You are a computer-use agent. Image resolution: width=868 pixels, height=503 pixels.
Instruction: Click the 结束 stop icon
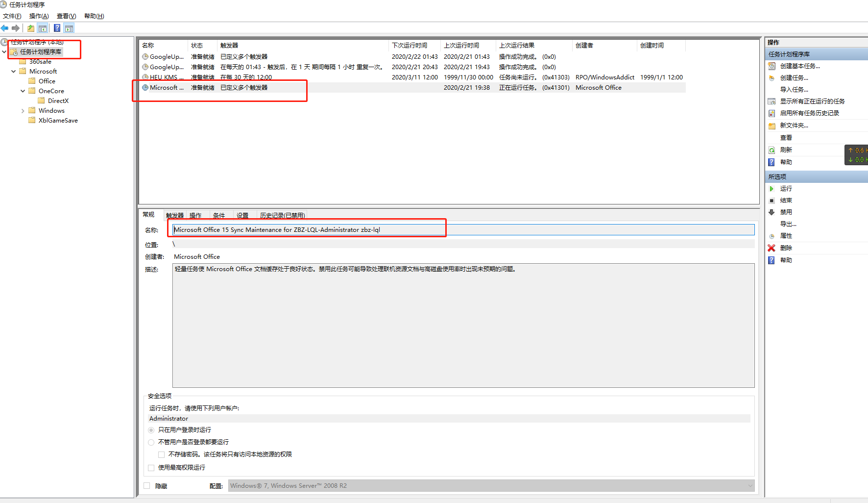[772, 201]
